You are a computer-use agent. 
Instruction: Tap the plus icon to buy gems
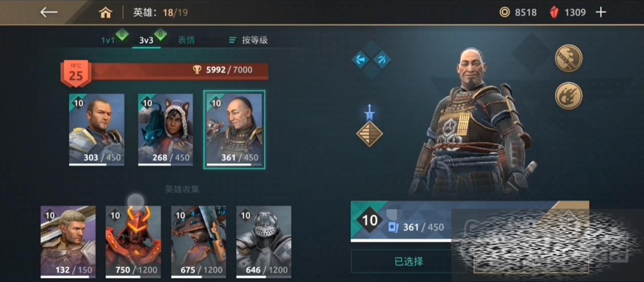(601, 12)
